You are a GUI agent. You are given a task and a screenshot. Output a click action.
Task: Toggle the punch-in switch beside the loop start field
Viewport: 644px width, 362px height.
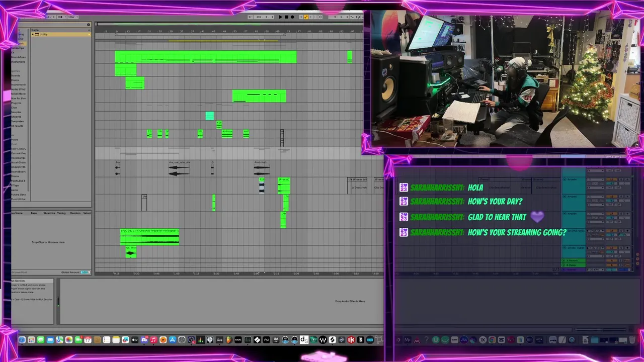click(x=352, y=17)
